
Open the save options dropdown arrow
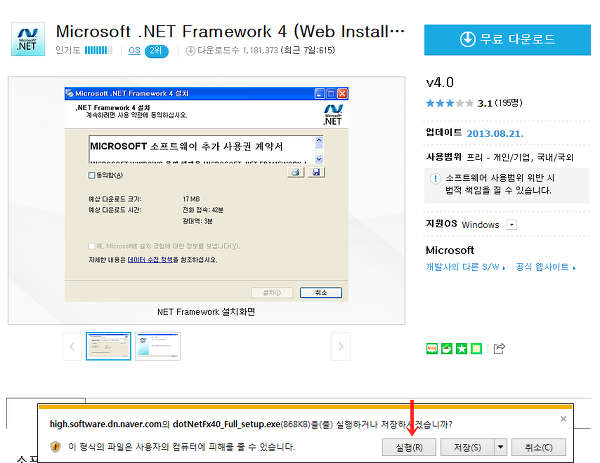pyautogui.click(x=501, y=447)
